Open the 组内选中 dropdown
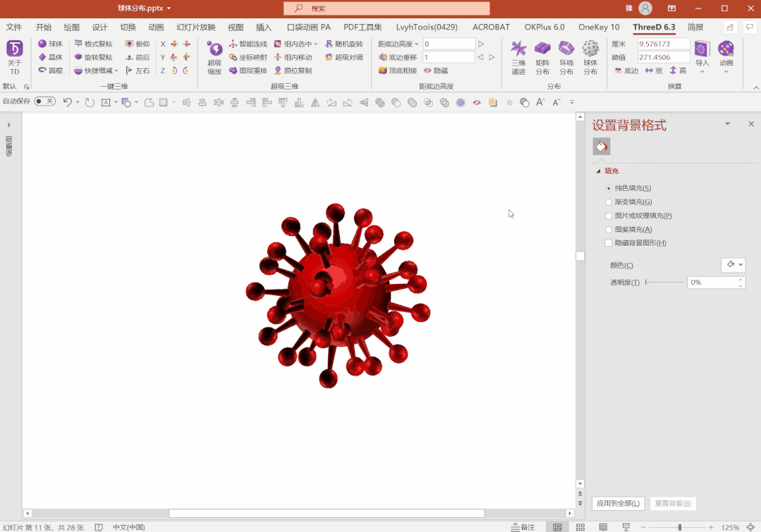 pyautogui.click(x=315, y=44)
